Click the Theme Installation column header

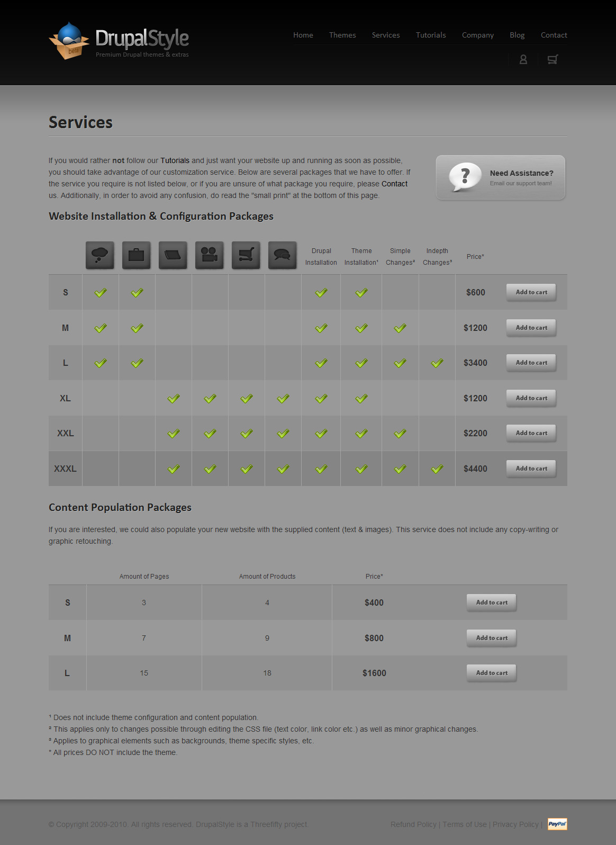[x=361, y=257]
